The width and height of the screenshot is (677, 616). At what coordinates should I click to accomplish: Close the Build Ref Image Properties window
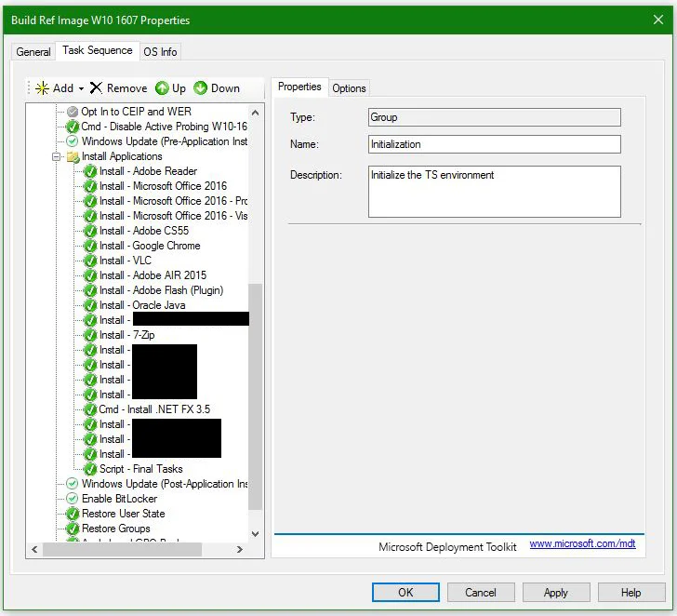click(x=658, y=20)
